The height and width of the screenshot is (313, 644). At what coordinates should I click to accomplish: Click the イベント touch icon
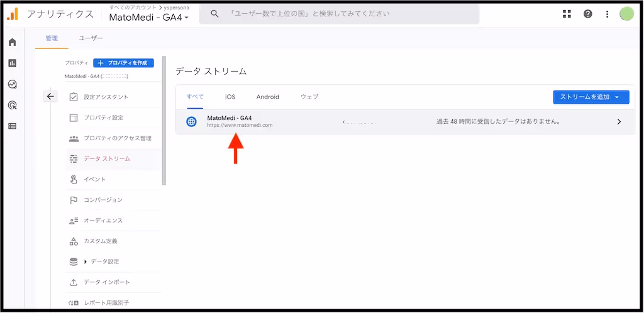pyautogui.click(x=74, y=179)
